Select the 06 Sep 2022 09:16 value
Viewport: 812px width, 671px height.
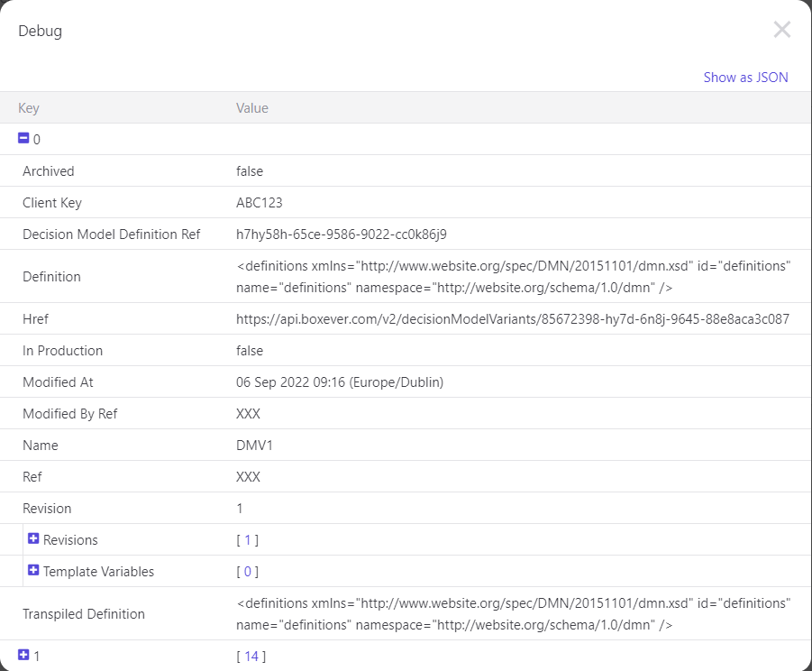(340, 381)
